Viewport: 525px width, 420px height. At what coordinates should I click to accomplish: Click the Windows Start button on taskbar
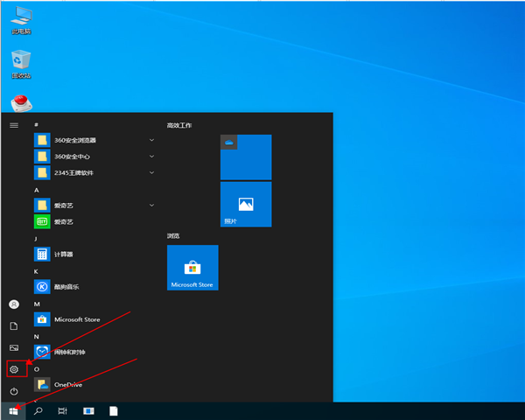coord(13,410)
